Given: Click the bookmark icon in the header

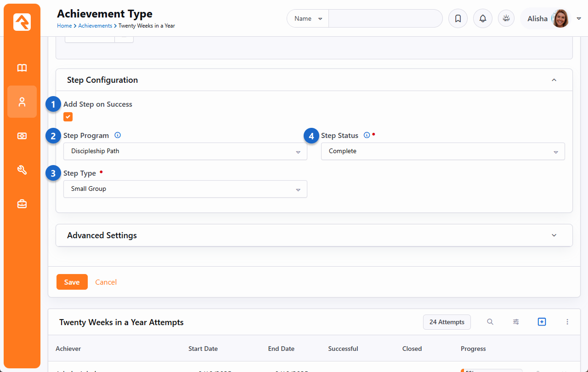Looking at the screenshot, I should [x=458, y=19].
